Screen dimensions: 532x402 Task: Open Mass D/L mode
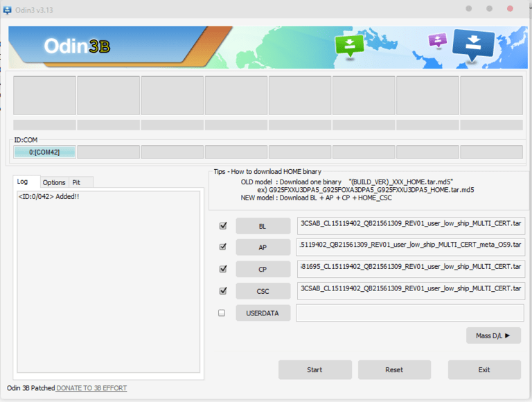pyautogui.click(x=493, y=335)
